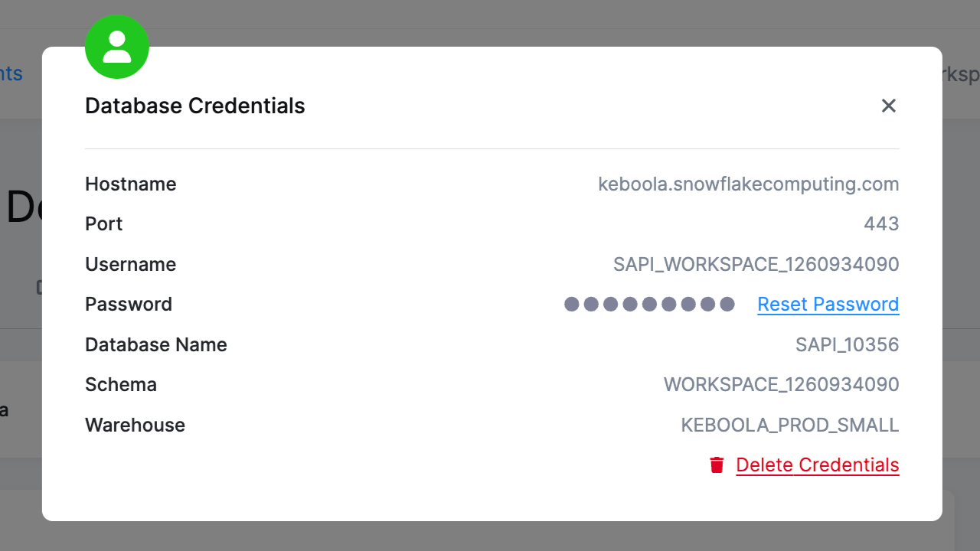The image size is (980, 551).
Task: Delete the workspace credentials
Action: click(817, 465)
